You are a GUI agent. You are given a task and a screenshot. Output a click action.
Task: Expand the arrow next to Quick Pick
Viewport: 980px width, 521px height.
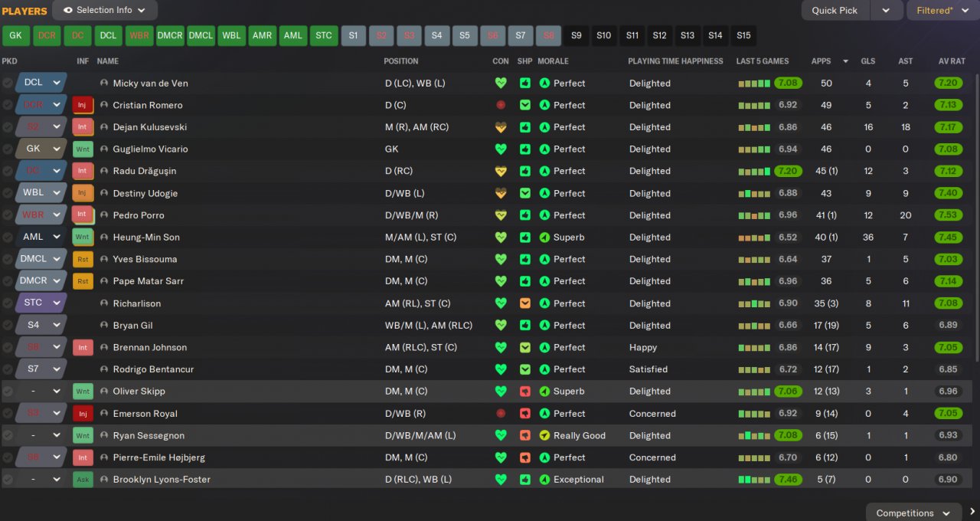tap(886, 11)
